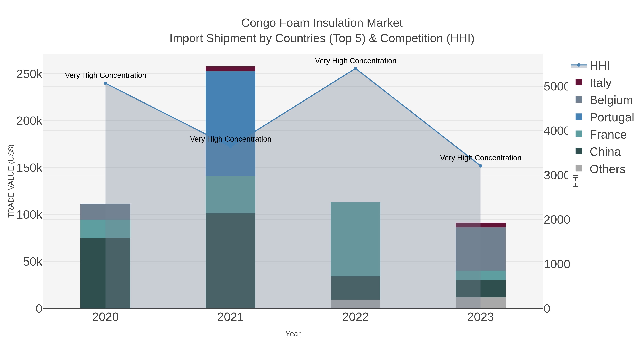644x362 pixels.
Task: Click the Very High Concentration label for 2023
Action: 480,158
